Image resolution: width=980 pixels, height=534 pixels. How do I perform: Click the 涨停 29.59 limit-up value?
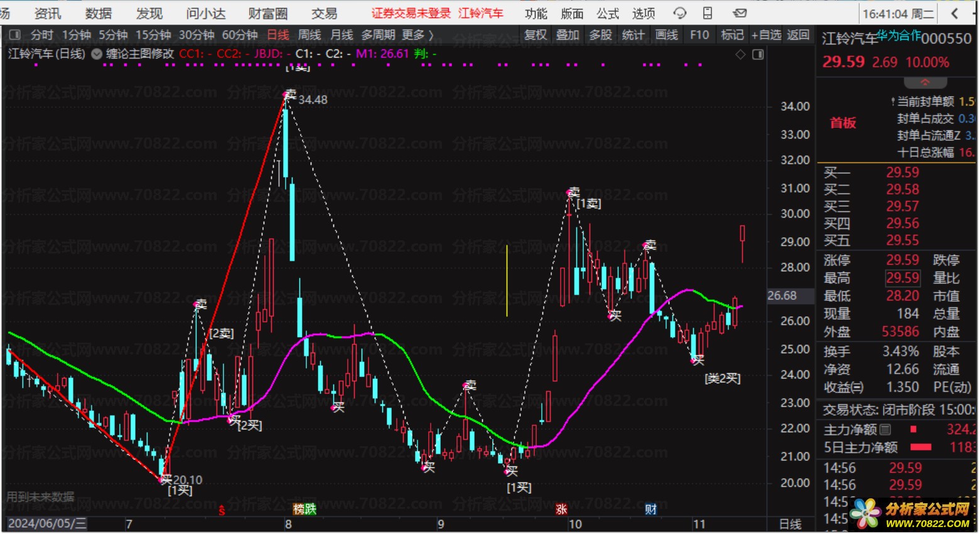coord(902,260)
